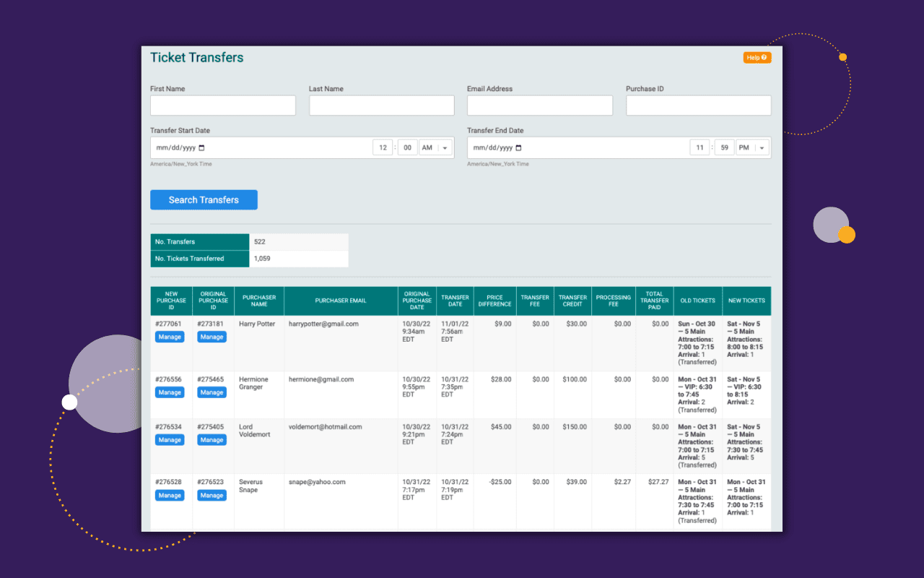Click the First Name input field

[223, 105]
